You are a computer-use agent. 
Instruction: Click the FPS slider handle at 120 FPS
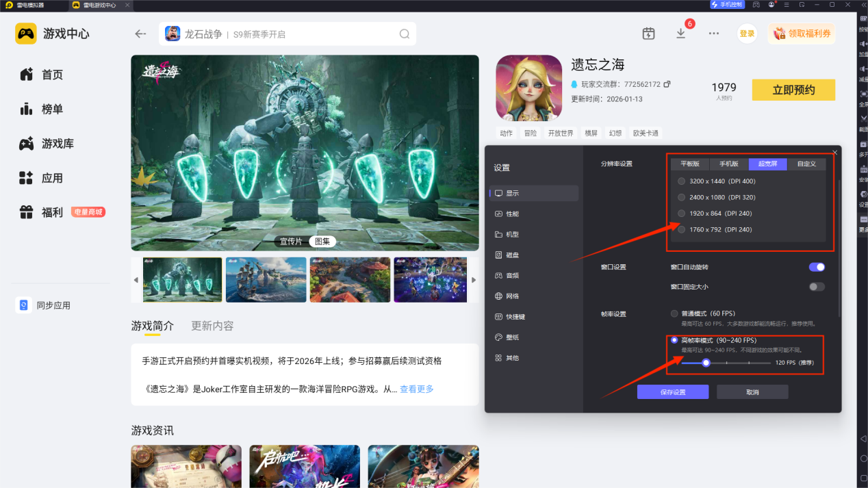point(706,363)
